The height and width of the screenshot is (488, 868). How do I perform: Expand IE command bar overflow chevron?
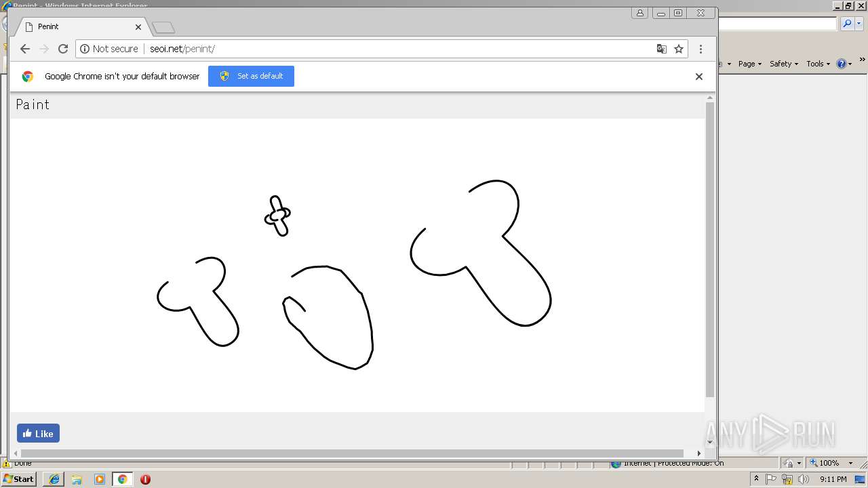tap(862, 60)
